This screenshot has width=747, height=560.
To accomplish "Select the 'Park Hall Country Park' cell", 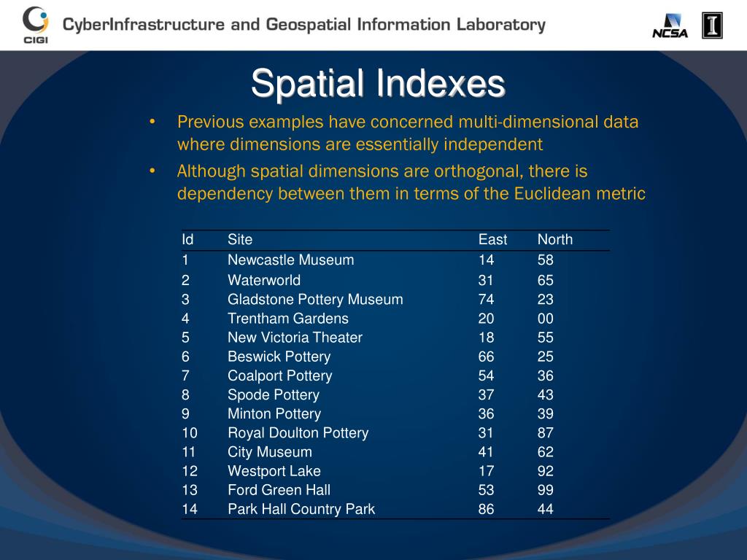I will [301, 509].
